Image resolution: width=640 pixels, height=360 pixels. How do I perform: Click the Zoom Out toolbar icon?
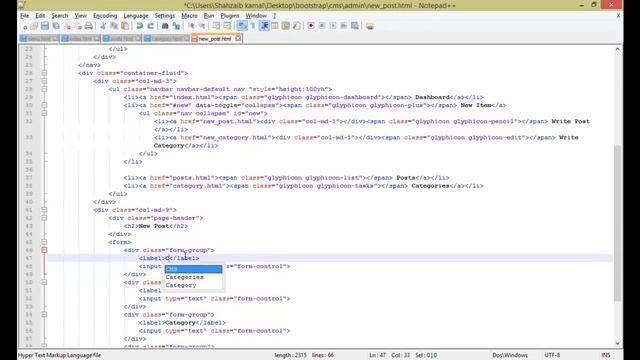202,26
